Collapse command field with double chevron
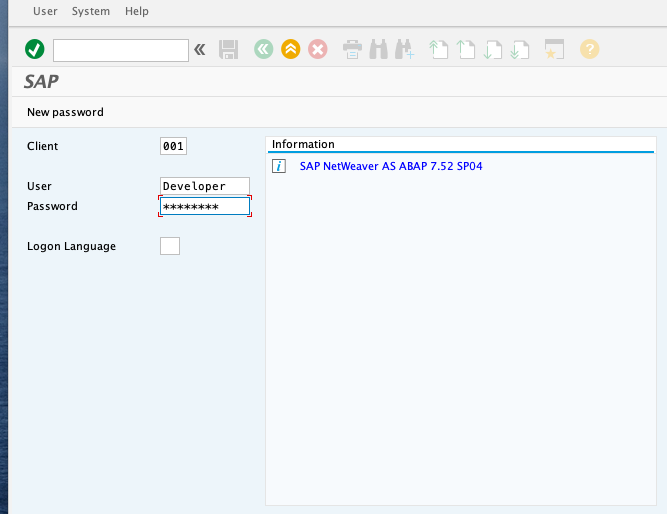This screenshot has height=514, width=667. coord(200,50)
